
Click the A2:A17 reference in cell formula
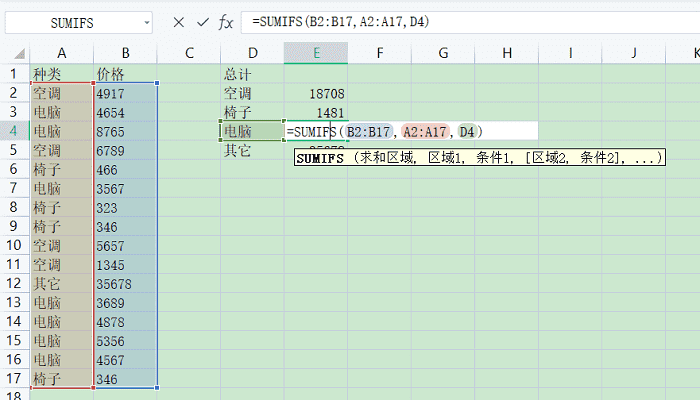click(425, 131)
